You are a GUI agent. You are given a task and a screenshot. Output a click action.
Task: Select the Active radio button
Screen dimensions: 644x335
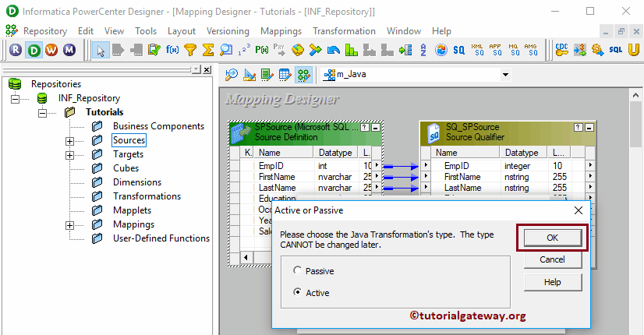coord(297,292)
